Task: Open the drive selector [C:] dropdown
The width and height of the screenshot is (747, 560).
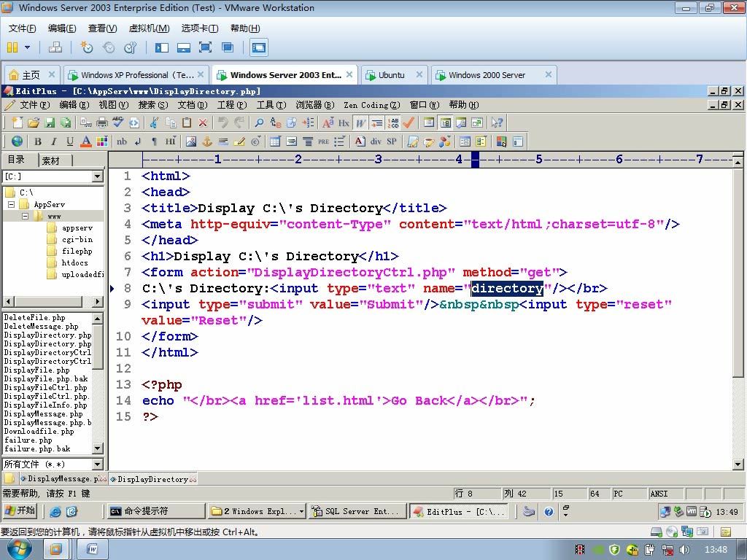Action: click(98, 176)
